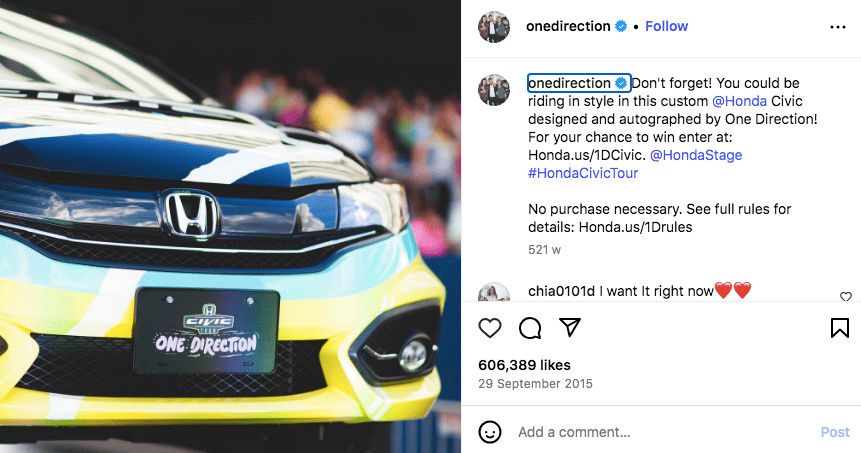Share post using paper plane icon

click(570, 327)
